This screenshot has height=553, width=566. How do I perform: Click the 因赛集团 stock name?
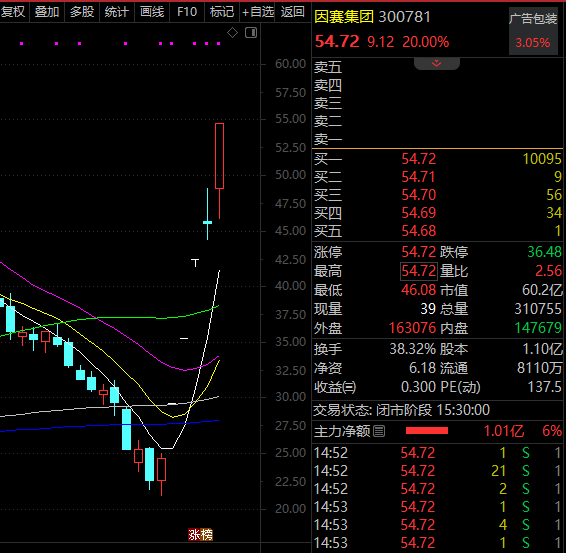344,17
